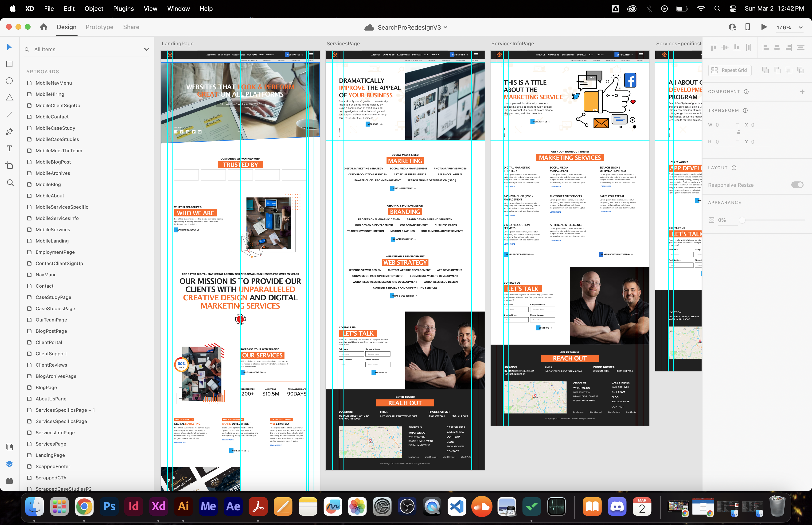Expand the All Items filter dropdown
The width and height of the screenshot is (812, 525).
147,49
